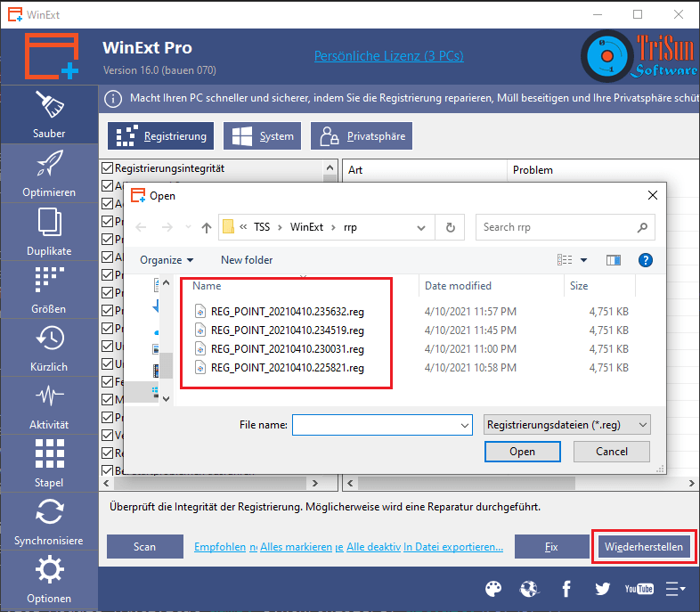Click the search magnifier icon
700x612 pixels.
pyautogui.click(x=642, y=227)
